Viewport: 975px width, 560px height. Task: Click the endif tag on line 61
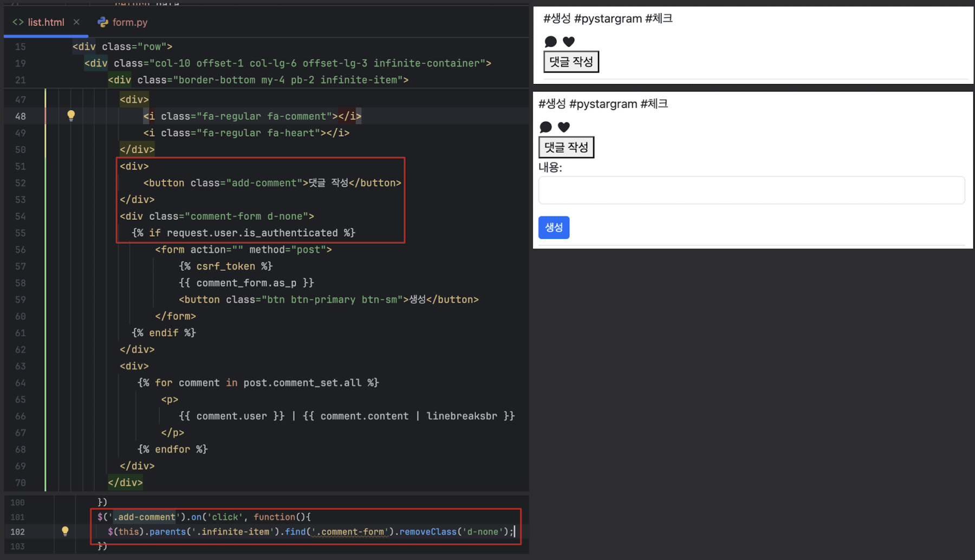[164, 333]
